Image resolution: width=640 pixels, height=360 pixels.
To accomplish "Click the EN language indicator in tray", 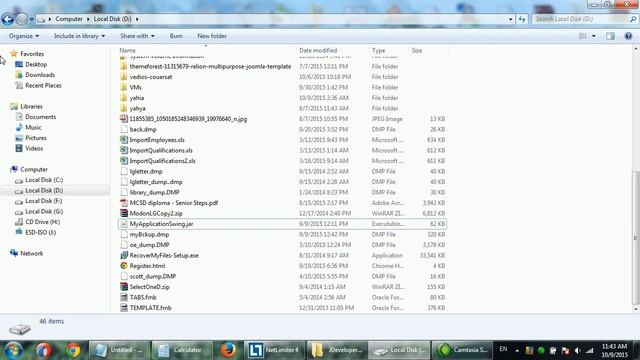I will tap(503, 349).
